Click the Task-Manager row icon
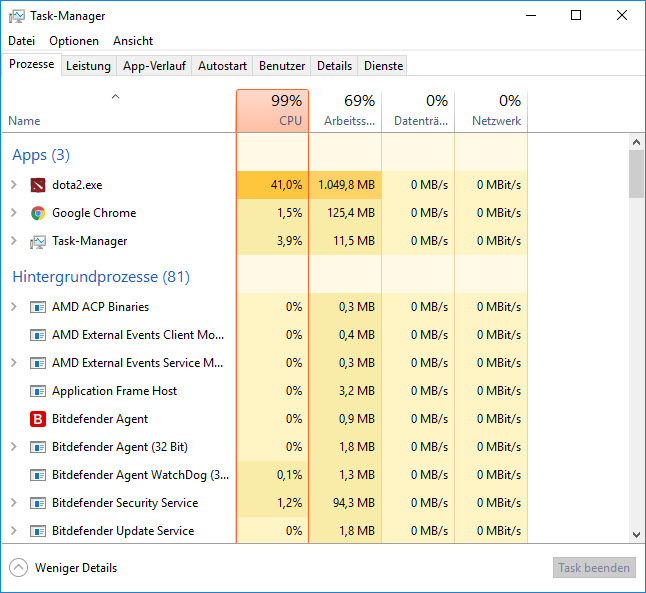The width and height of the screenshot is (646, 593). pos(38,241)
